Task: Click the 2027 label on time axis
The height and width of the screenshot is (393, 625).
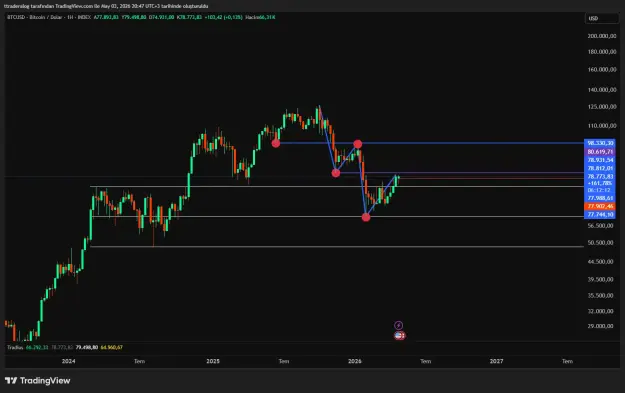Action: [496, 362]
